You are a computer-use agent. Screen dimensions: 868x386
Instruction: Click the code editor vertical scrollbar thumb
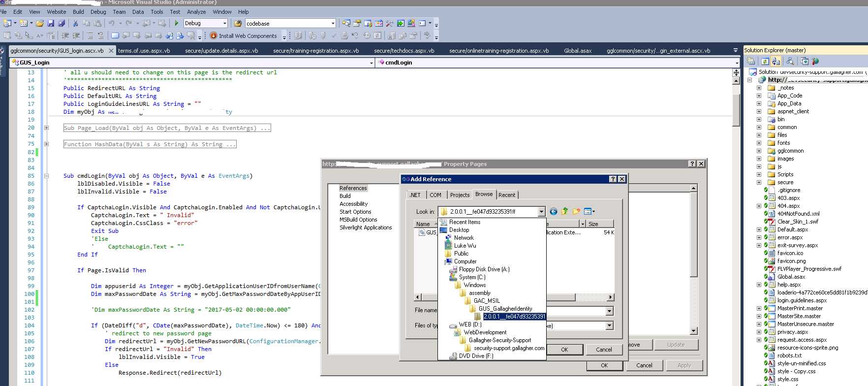pyautogui.click(x=736, y=110)
